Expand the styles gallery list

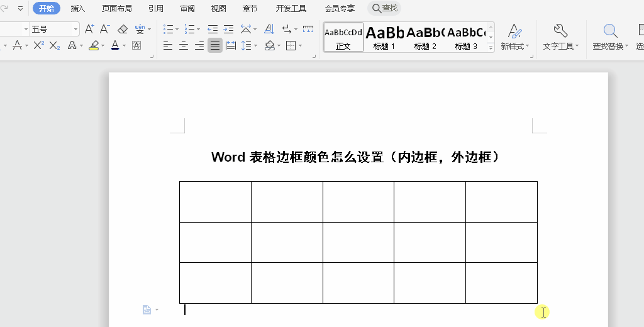491,47
